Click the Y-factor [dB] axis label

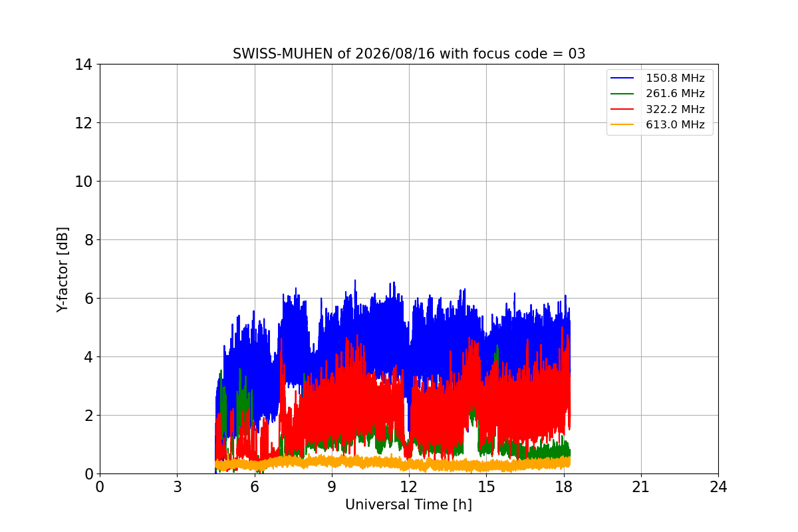[x=63, y=269]
